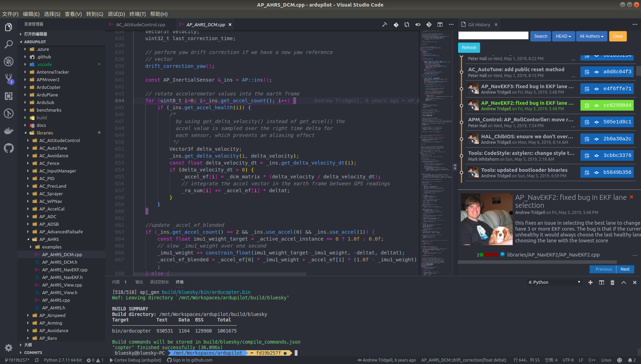Screen dimensions: 641x364
Task: Click the blue Search button
Action: (541, 36)
